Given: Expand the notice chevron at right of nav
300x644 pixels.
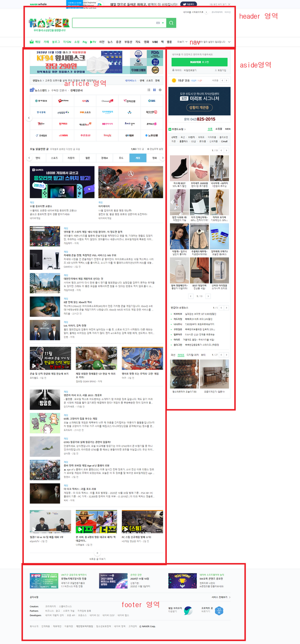Looking at the screenshot, I should pyautogui.click(x=229, y=42).
